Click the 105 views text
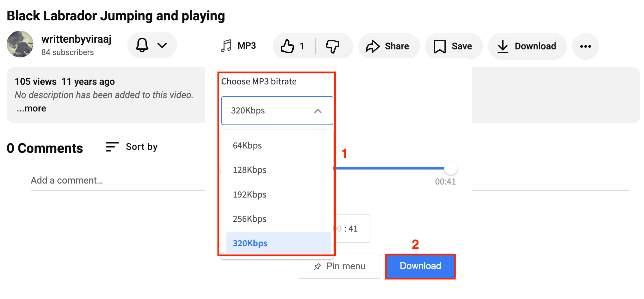The width and height of the screenshot is (644, 299). click(36, 82)
